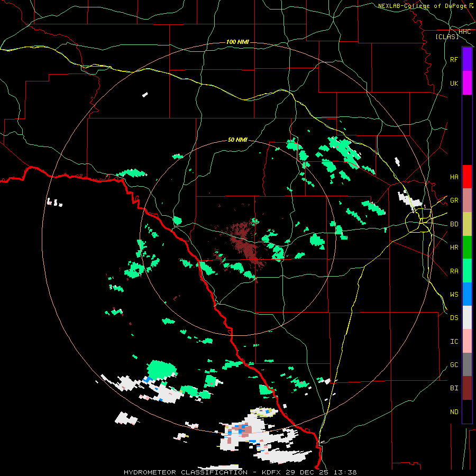Click the HA red legend swatch
The width and height of the screenshot is (476, 476).
[x=467, y=177]
